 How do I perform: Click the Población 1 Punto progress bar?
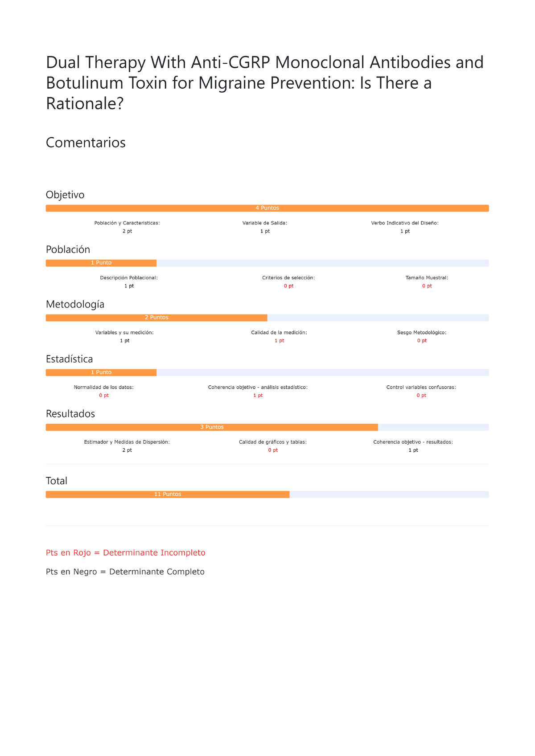(101, 263)
